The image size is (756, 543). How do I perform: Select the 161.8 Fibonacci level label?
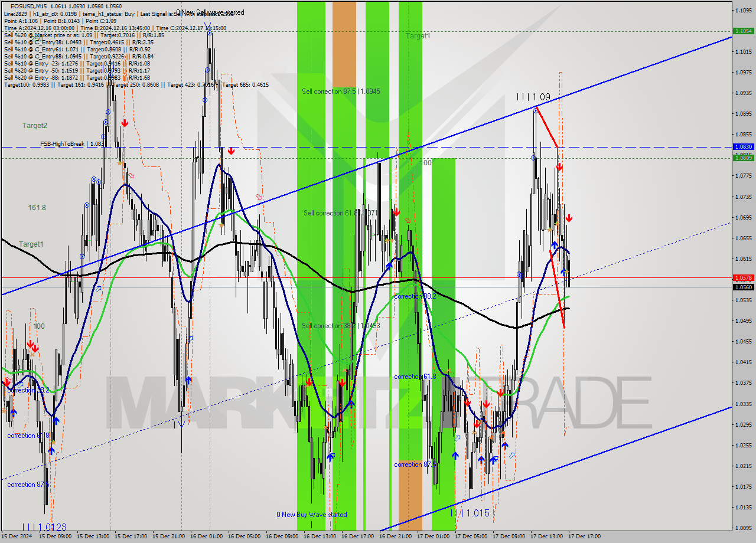click(x=37, y=208)
